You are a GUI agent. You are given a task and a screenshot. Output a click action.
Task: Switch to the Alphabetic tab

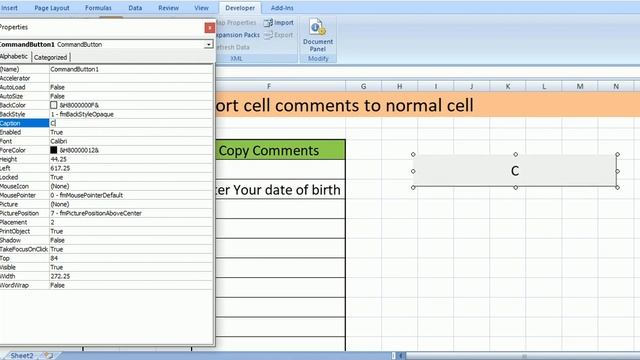coord(14,57)
